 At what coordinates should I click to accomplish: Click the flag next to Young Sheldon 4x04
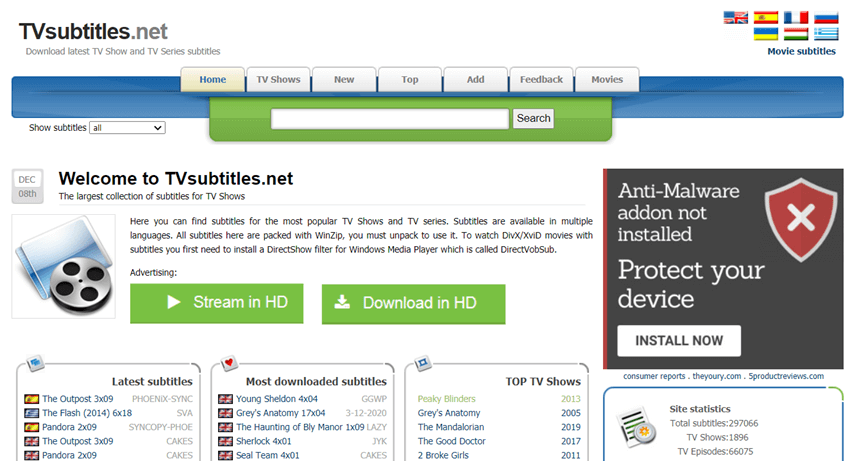(x=225, y=399)
